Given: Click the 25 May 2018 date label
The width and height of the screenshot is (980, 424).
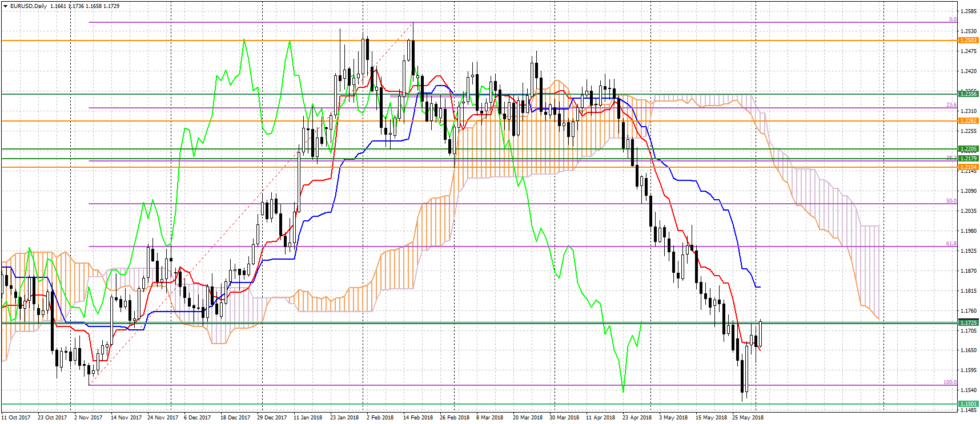Looking at the screenshot, I should click(x=748, y=418).
